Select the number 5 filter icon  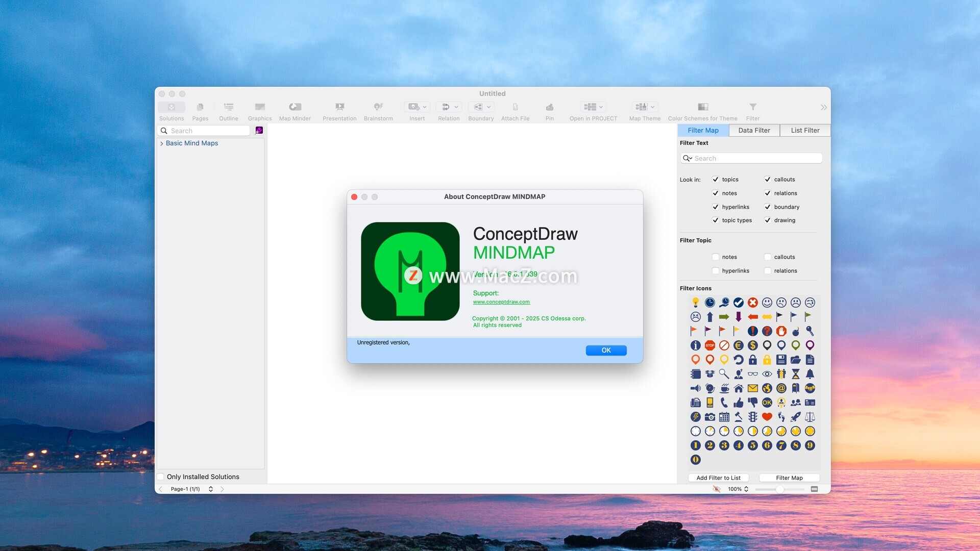coord(752,445)
